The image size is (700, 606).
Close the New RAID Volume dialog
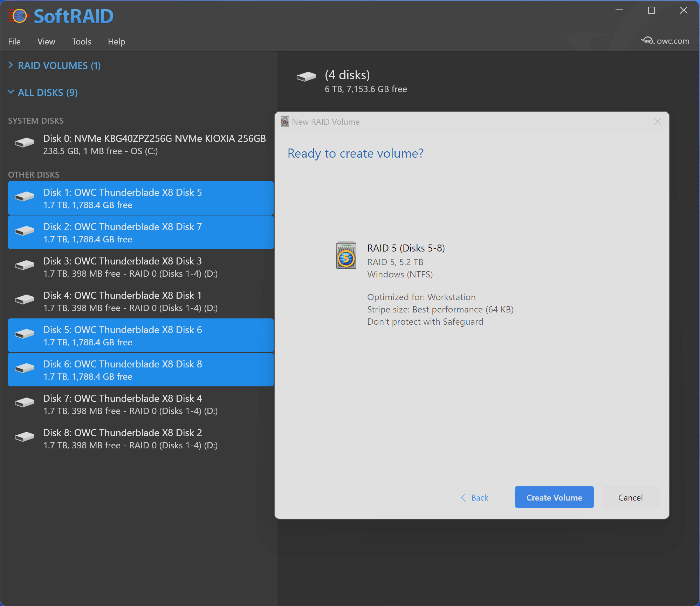pos(657,122)
